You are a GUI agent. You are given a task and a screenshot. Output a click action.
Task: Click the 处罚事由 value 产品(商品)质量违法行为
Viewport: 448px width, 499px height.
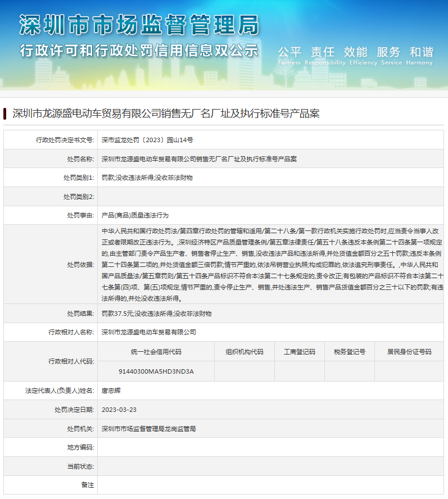click(135, 215)
